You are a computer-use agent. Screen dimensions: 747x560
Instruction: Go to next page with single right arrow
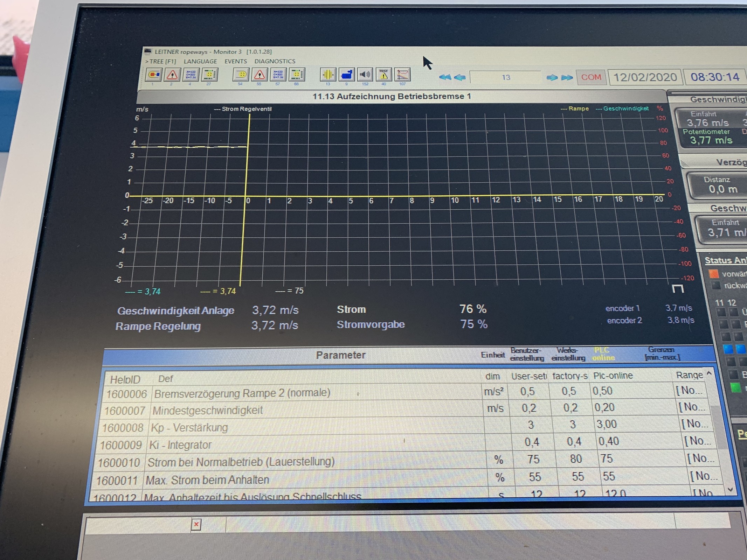(552, 77)
